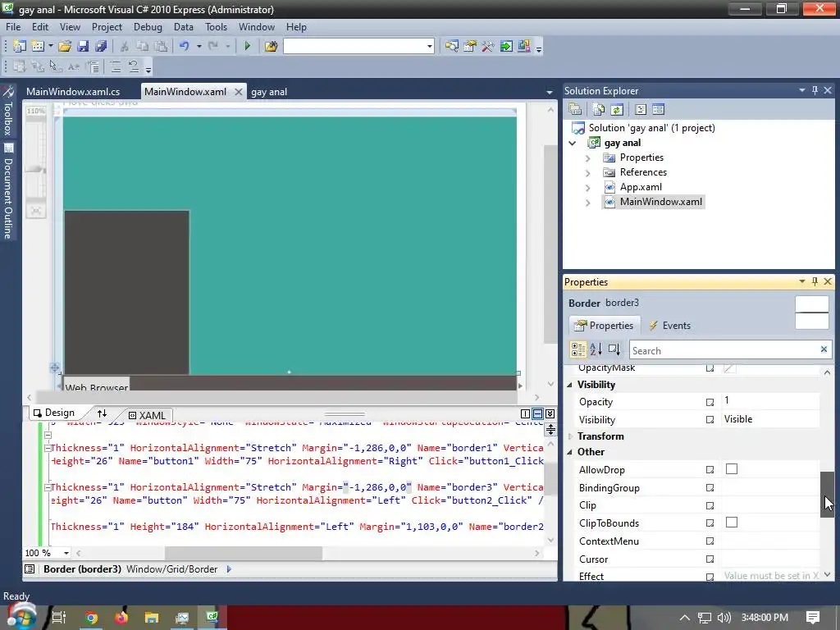Click Show All Files in Solution Explorer
840x630 pixels.
[x=598, y=110]
